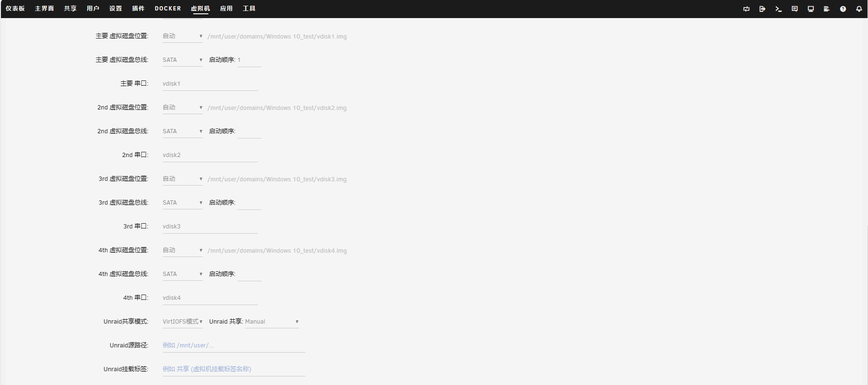Expand 2nd 虚拟磁盘总线 SATA dropdown
This screenshot has width=868, height=385.
[183, 131]
